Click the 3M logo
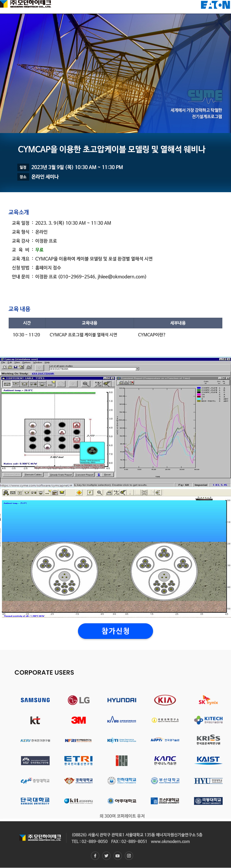 coord(79,720)
